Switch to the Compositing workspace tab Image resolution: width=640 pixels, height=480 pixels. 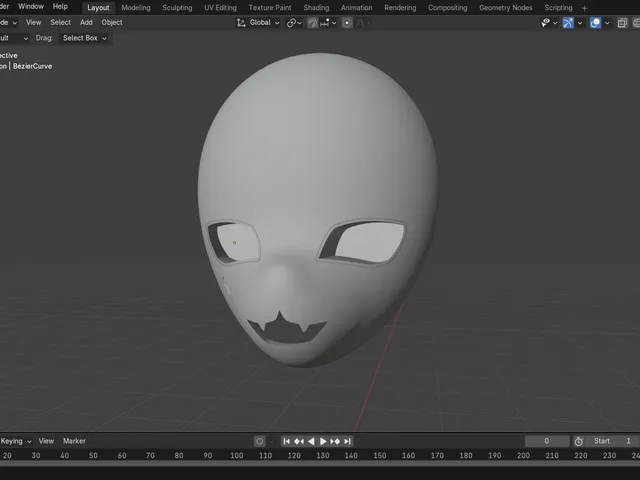coord(448,8)
